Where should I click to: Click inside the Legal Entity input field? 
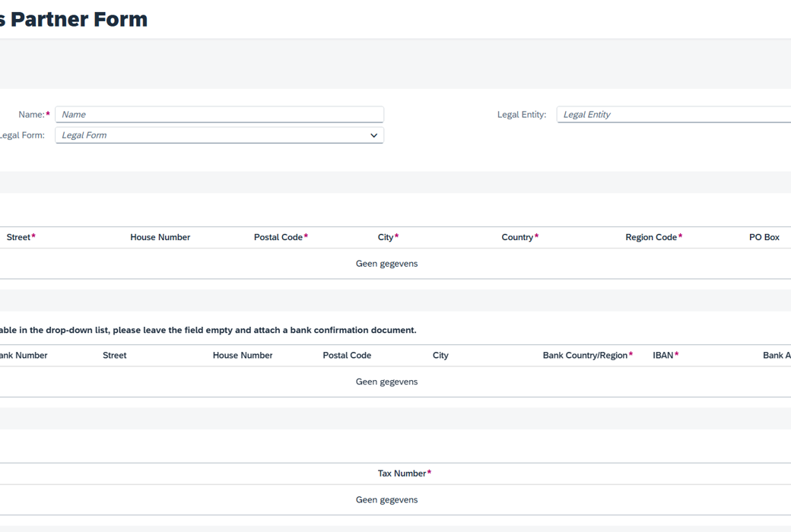coord(672,114)
